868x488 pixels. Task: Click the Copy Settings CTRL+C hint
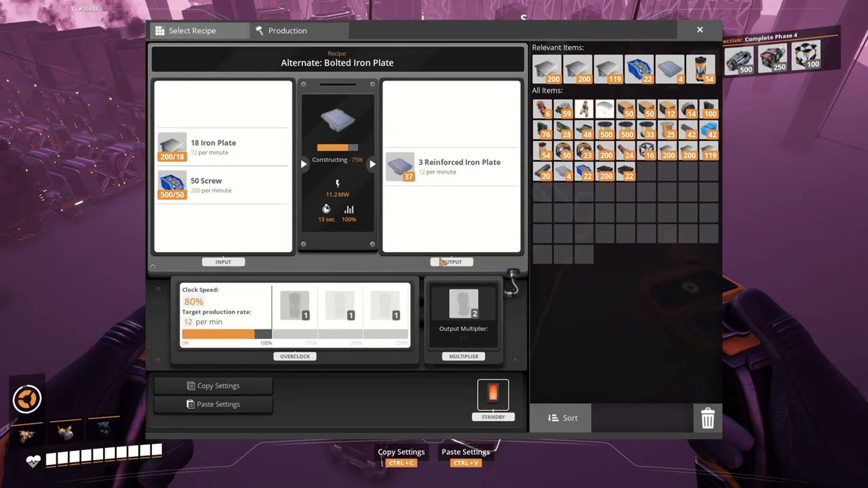tap(401, 457)
